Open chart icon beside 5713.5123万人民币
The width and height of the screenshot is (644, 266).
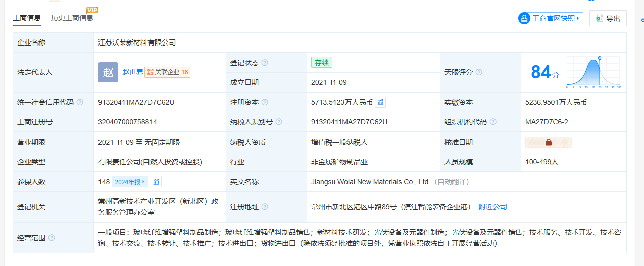[381, 102]
